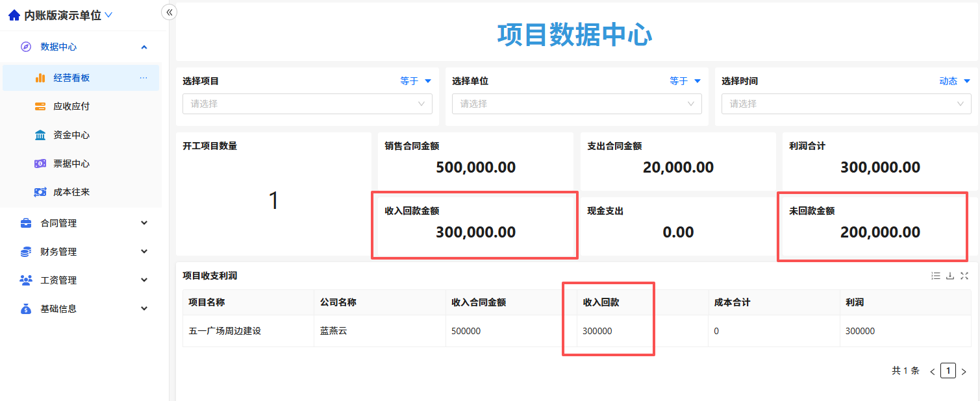The width and height of the screenshot is (980, 401).
Task: Go to the next table page
Action: [964, 372]
